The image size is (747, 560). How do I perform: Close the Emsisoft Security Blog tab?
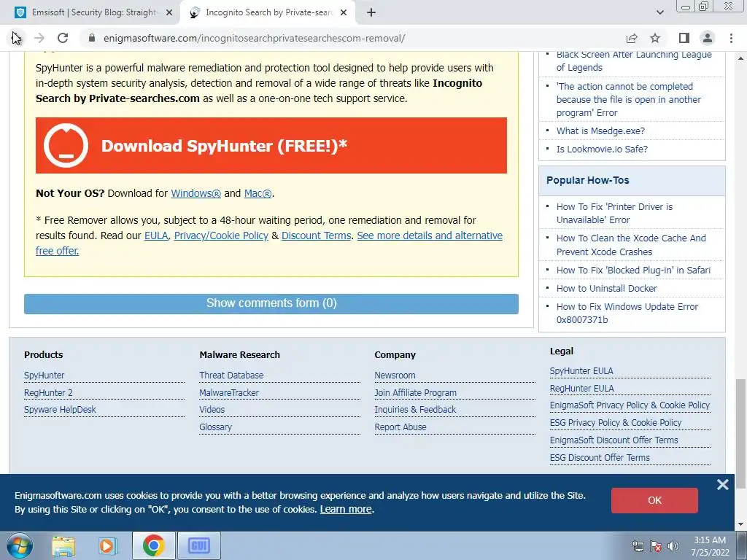pos(169,13)
